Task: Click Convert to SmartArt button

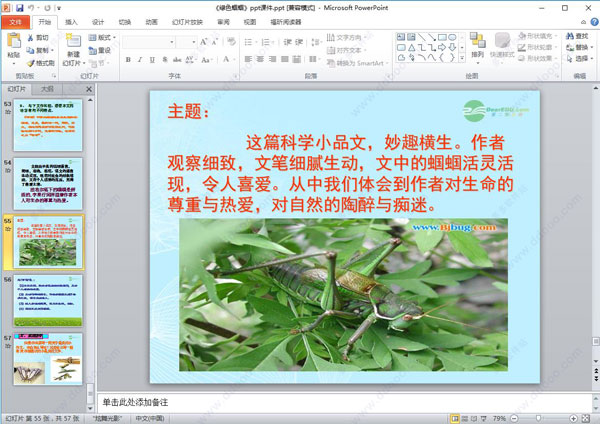Action: 358,63
